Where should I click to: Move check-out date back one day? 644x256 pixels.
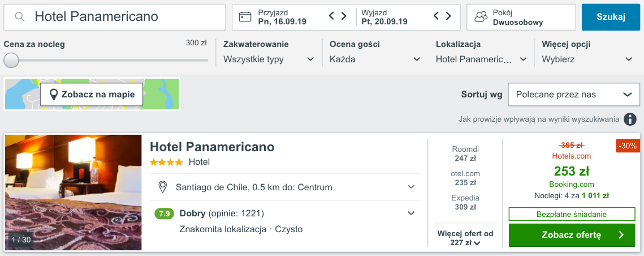coord(436,16)
